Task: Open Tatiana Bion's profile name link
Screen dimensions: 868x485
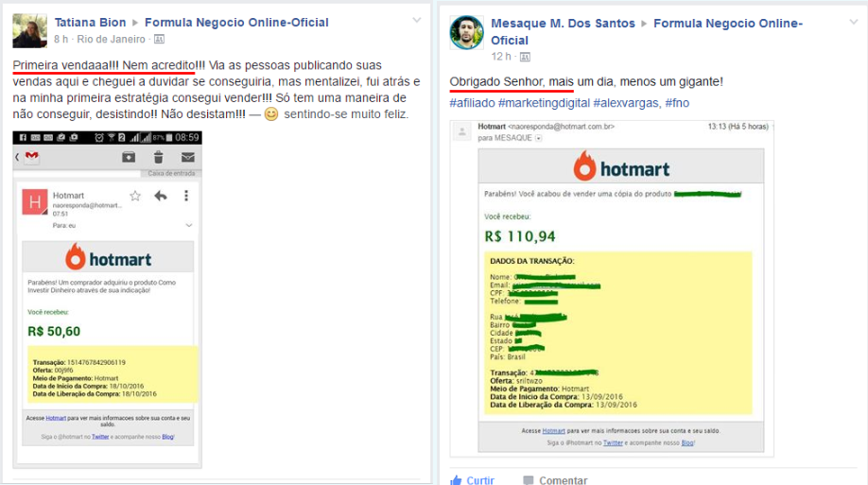Action: [90, 23]
